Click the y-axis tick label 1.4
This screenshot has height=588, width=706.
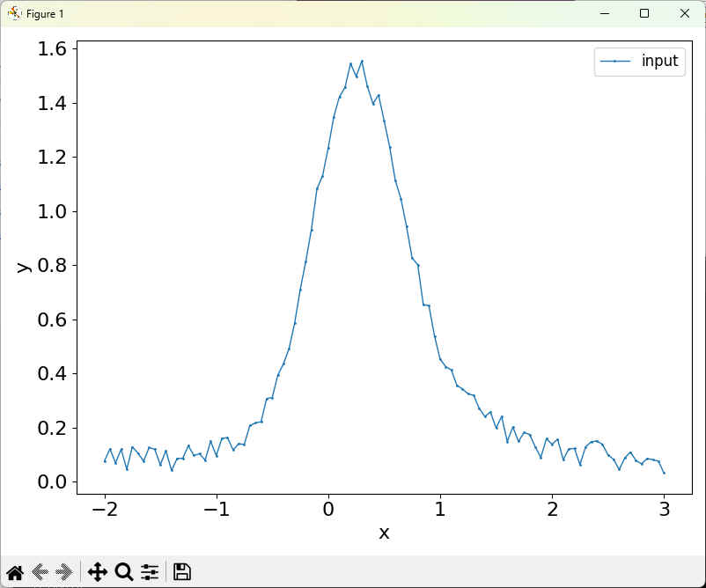pos(52,104)
